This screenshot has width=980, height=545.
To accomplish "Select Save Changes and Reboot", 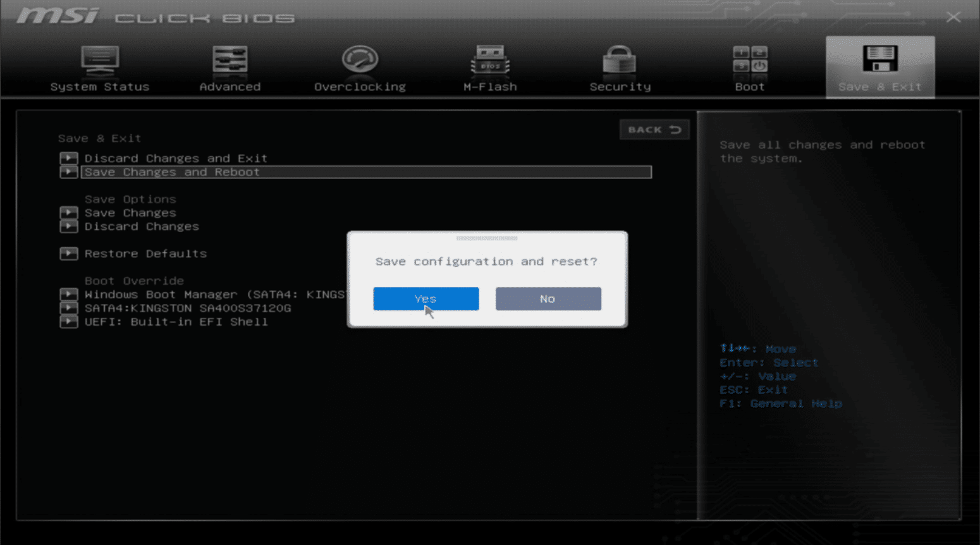I will click(x=366, y=172).
